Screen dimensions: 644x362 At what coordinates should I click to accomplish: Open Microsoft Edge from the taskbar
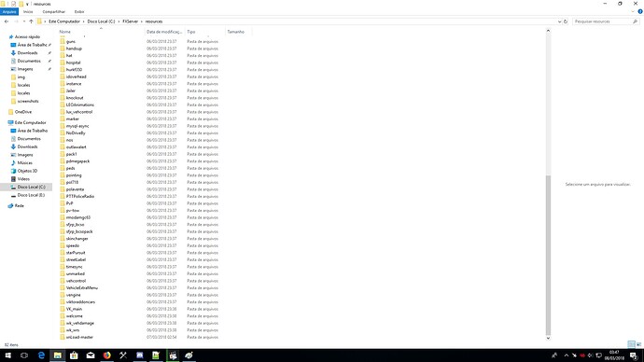[x=41, y=355]
